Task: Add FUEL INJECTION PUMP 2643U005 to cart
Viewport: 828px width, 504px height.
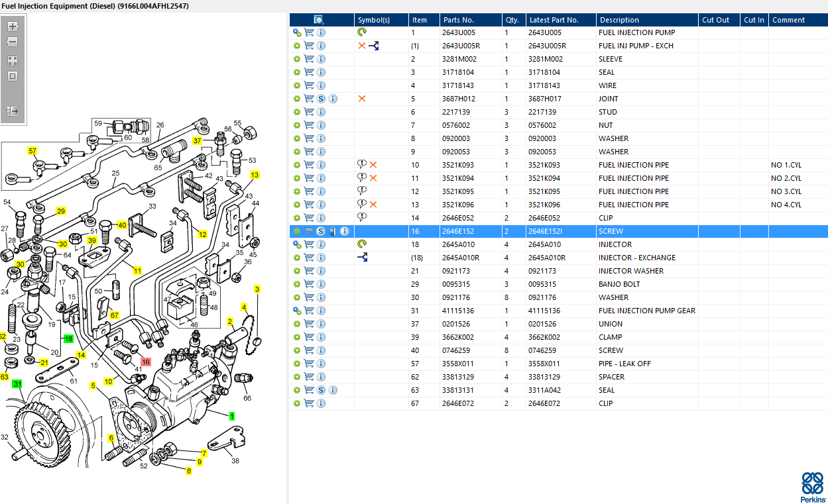Action: [309, 32]
